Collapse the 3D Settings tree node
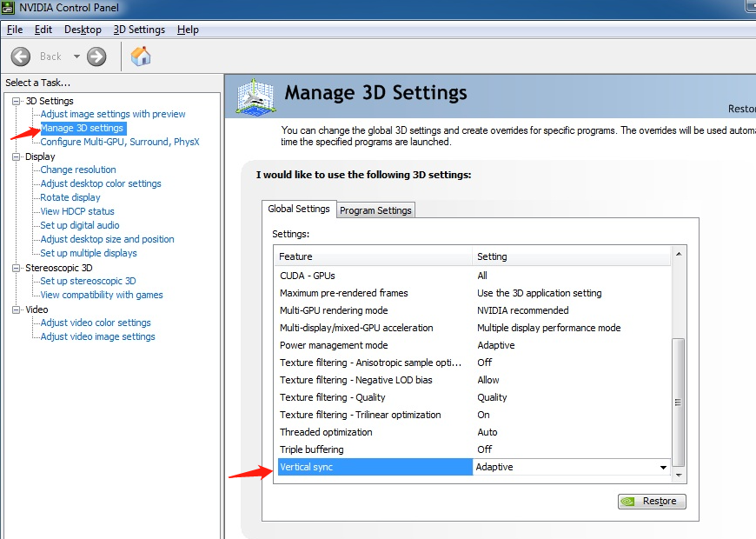Screen dimensions: 756x539 (x=17, y=102)
